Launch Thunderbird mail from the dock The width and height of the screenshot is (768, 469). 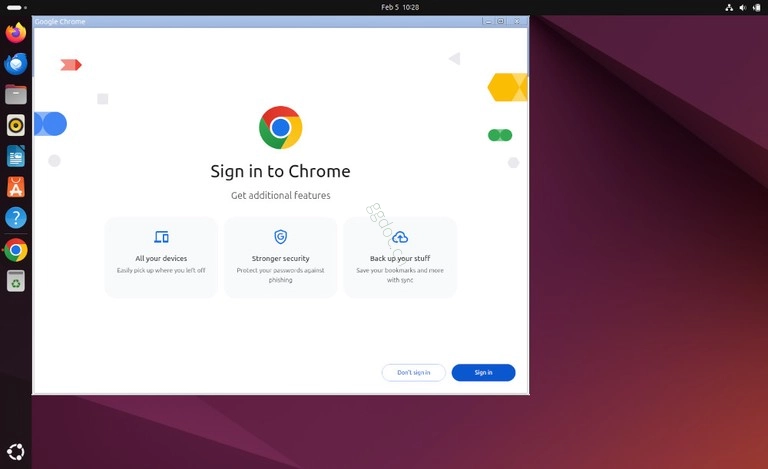[16, 64]
